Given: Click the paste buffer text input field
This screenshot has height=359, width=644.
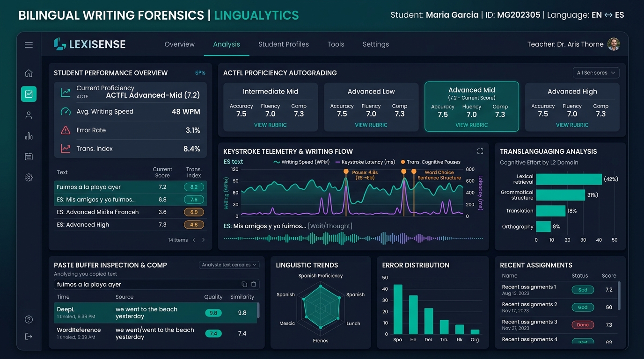Looking at the screenshot, I should point(156,284).
